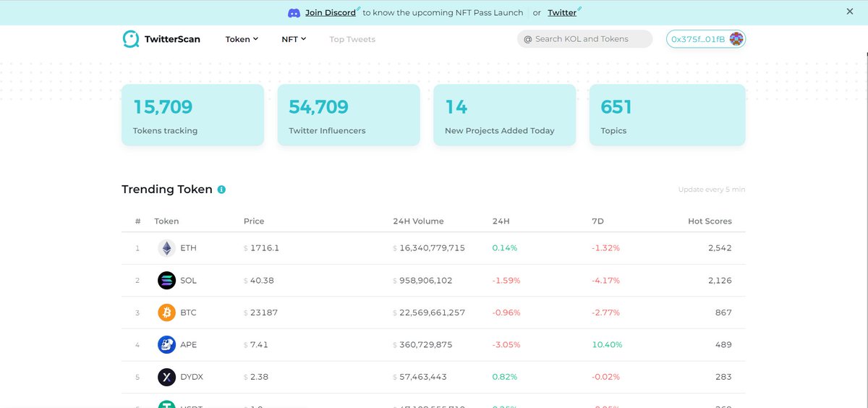
Task: Click the Hot Scores column header
Action: click(x=710, y=221)
